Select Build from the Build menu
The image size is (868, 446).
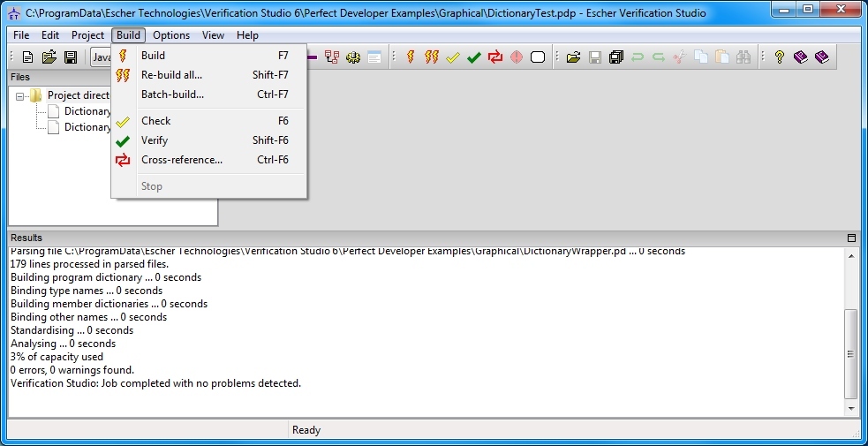pos(153,55)
